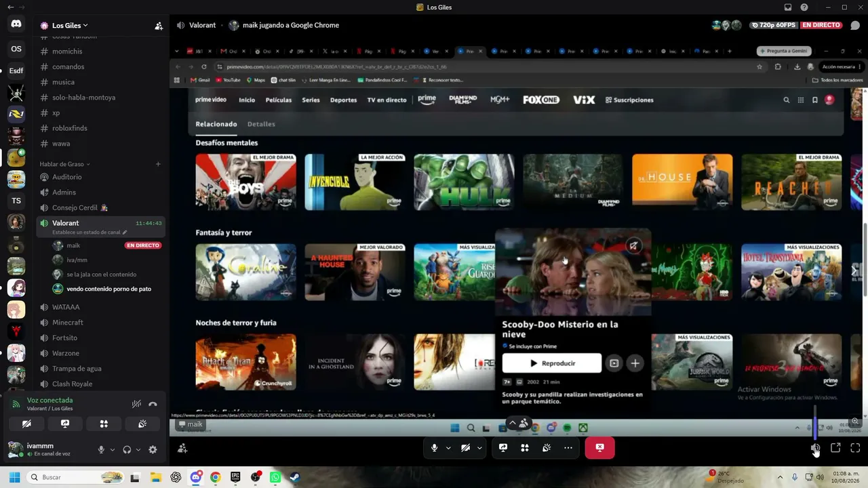Viewport: 868px width, 488px height.
Task: Collapse the Hablar de Graso category
Action: (64, 164)
